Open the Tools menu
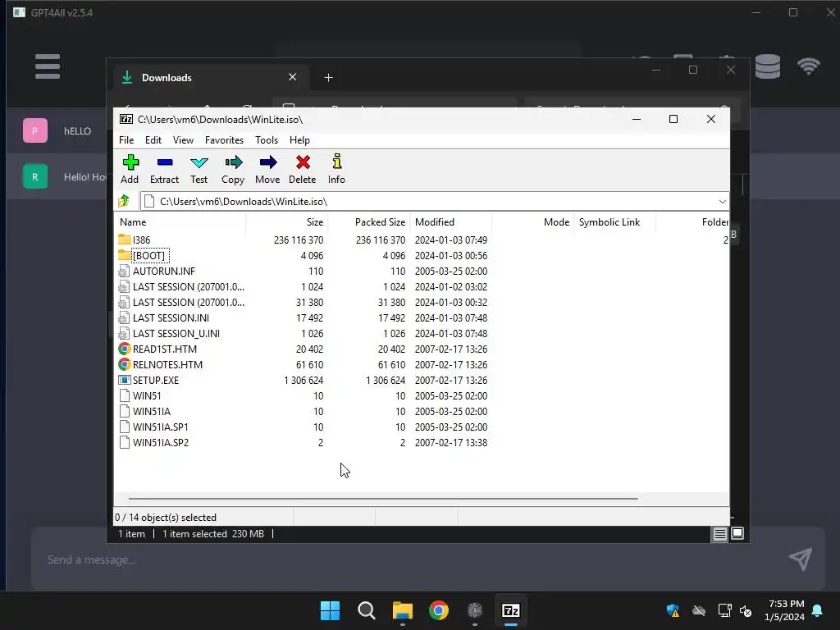The width and height of the screenshot is (840, 630). [x=267, y=139]
